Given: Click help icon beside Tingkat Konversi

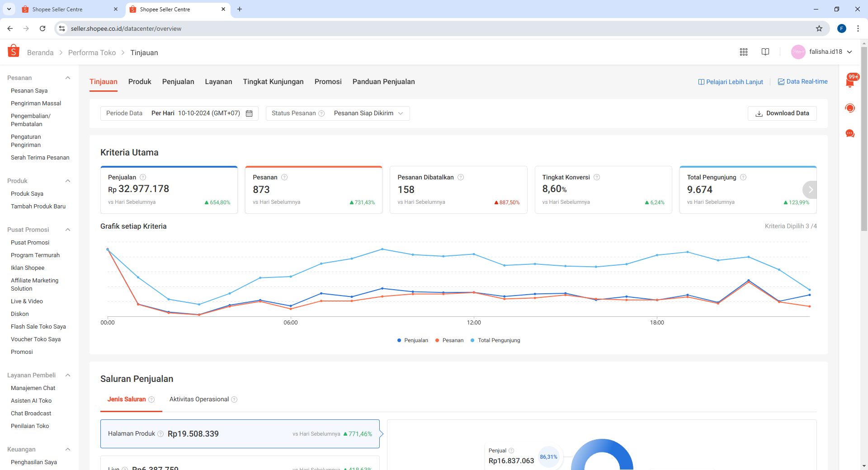Looking at the screenshot, I should [x=597, y=177].
